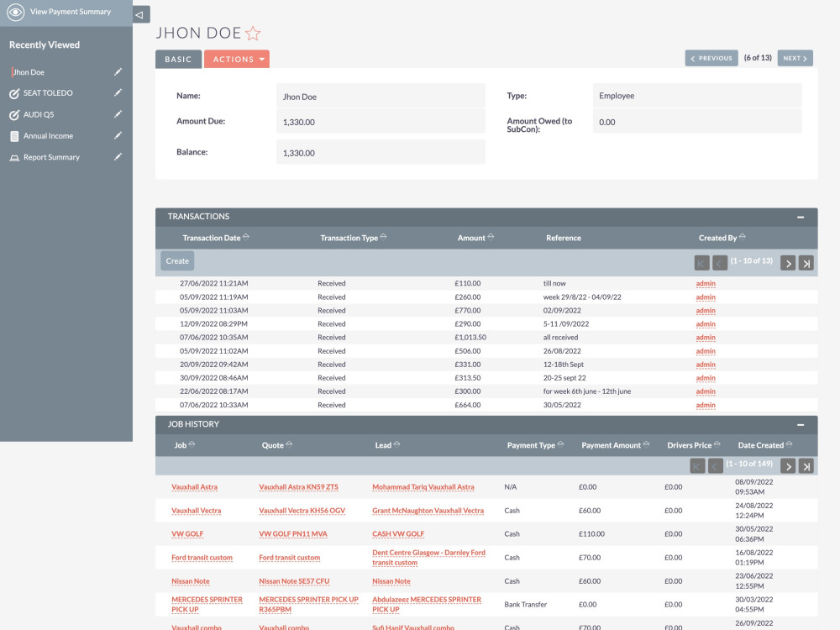Click Annual Income document icon

[14, 137]
